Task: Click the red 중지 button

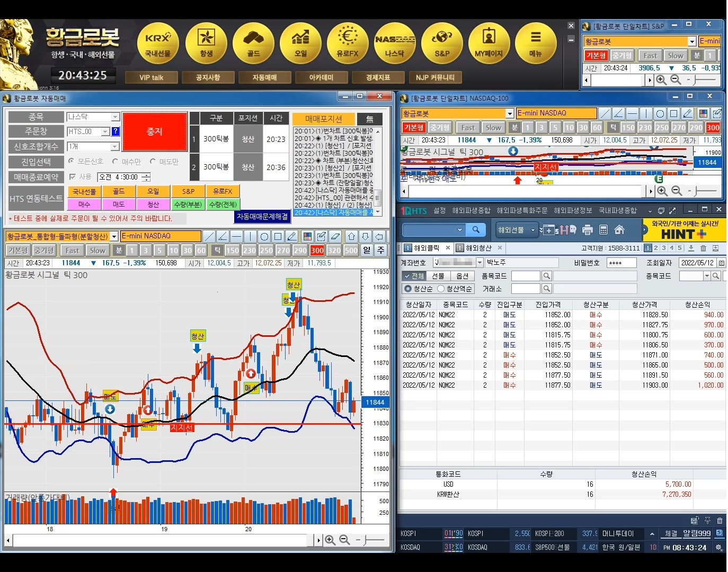Action: pos(155,131)
